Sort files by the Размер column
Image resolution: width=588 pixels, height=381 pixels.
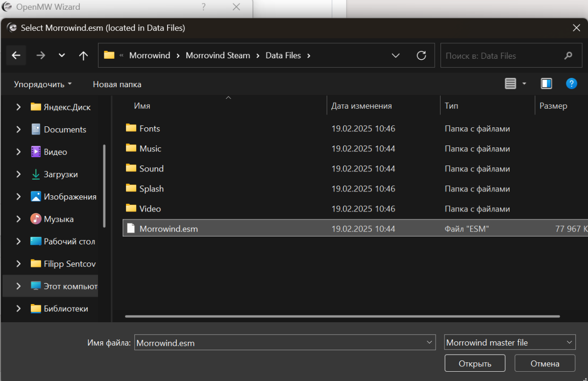coord(553,106)
